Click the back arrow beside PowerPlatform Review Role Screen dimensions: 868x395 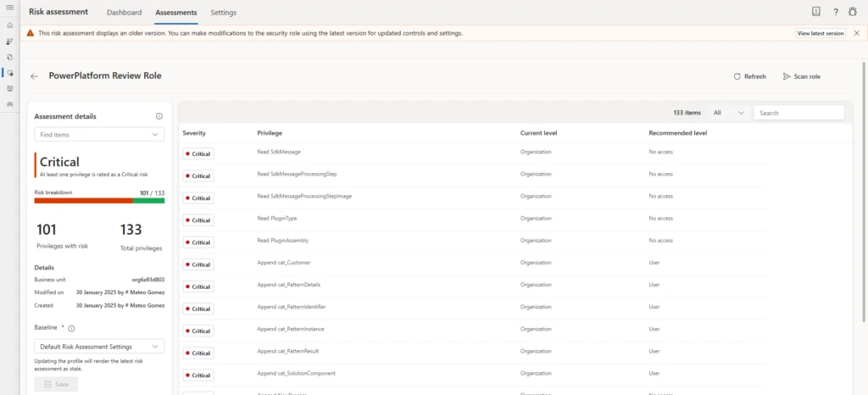(35, 76)
